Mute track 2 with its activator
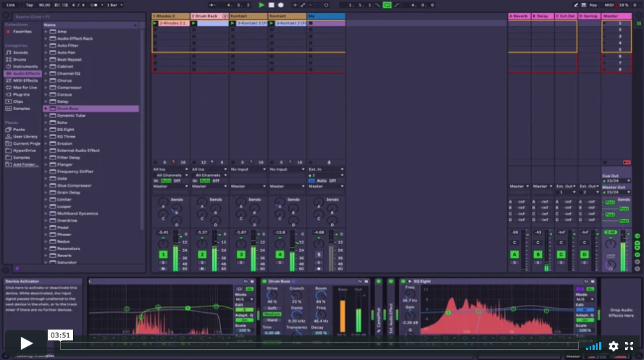The image size is (644, 360). coord(202,254)
